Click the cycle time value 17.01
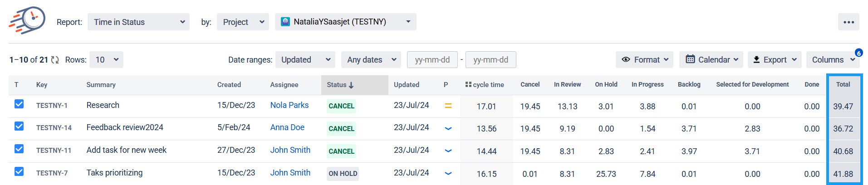 click(x=486, y=107)
